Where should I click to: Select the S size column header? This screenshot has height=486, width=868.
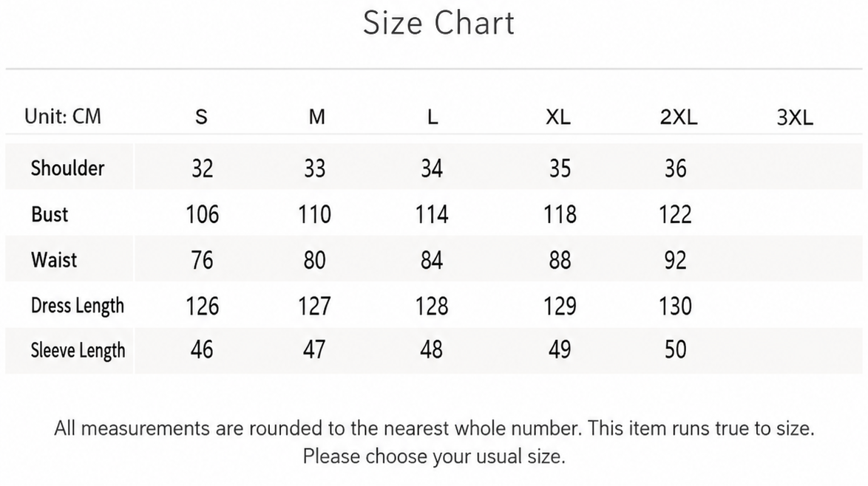[x=202, y=117]
